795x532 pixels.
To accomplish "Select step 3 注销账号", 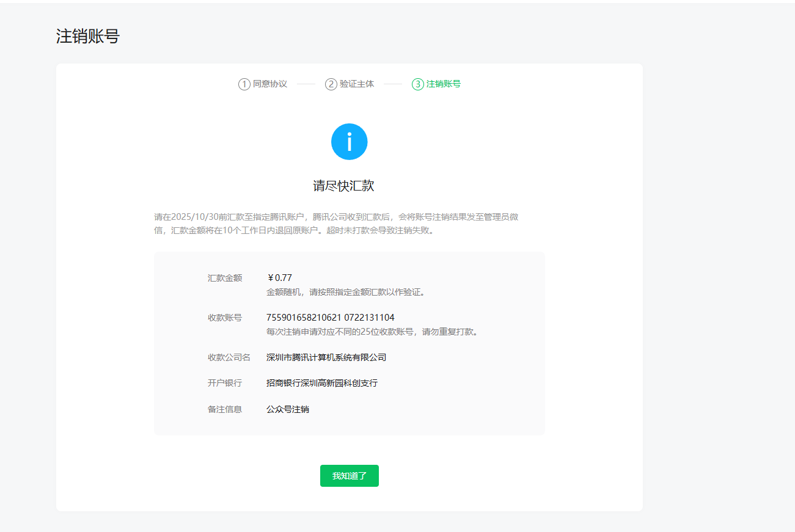I will coord(436,84).
